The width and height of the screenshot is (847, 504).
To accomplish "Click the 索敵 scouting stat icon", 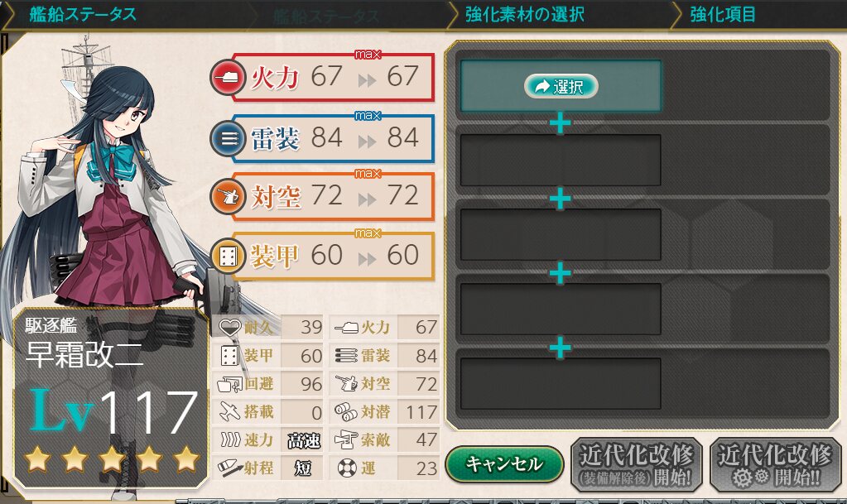I will [346, 439].
